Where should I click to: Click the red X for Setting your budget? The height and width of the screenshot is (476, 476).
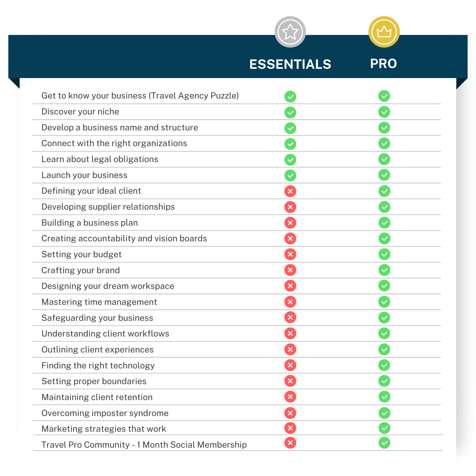(290, 254)
